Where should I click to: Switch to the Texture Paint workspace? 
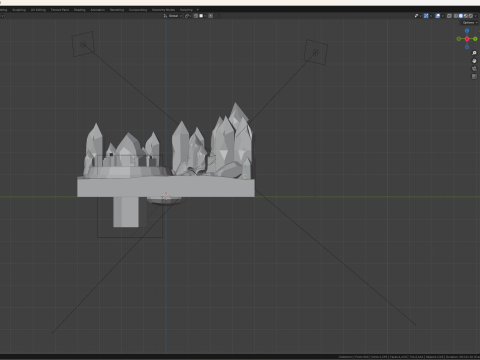(x=60, y=10)
